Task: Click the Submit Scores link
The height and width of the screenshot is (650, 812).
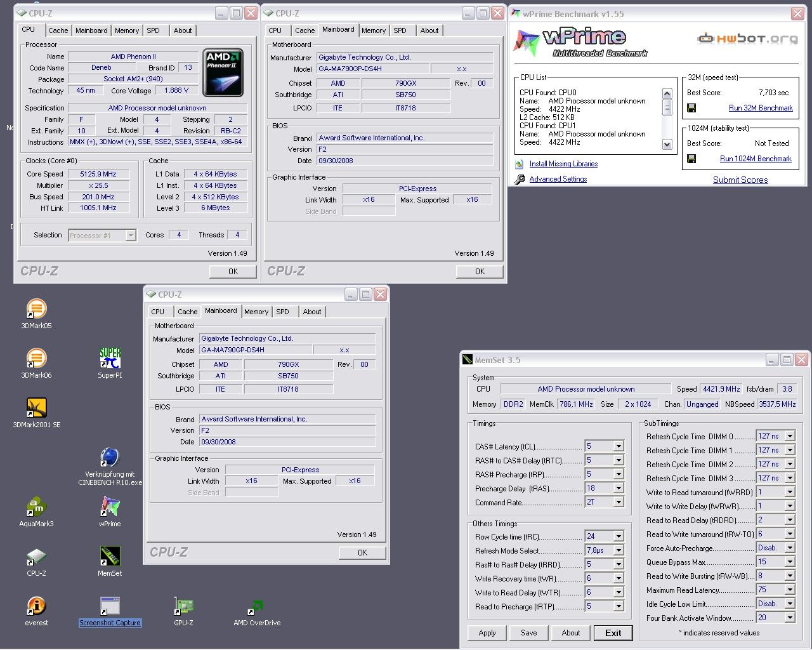Action: (x=740, y=180)
